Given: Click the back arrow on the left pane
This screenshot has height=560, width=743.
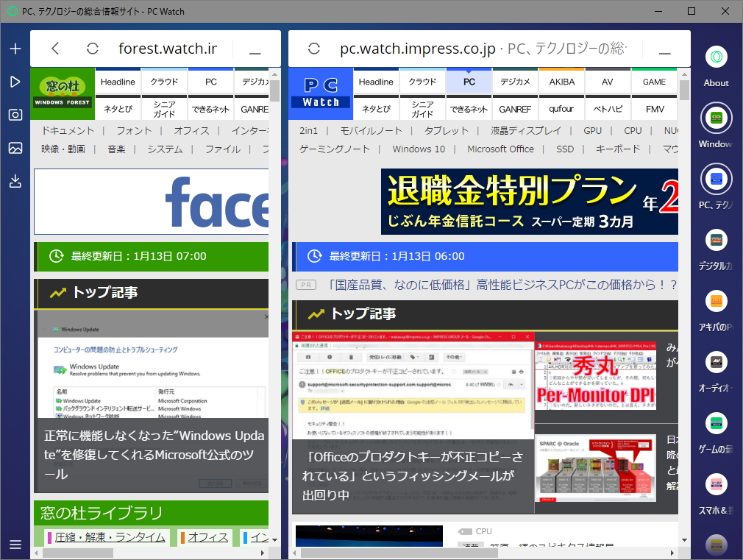Looking at the screenshot, I should [56, 48].
